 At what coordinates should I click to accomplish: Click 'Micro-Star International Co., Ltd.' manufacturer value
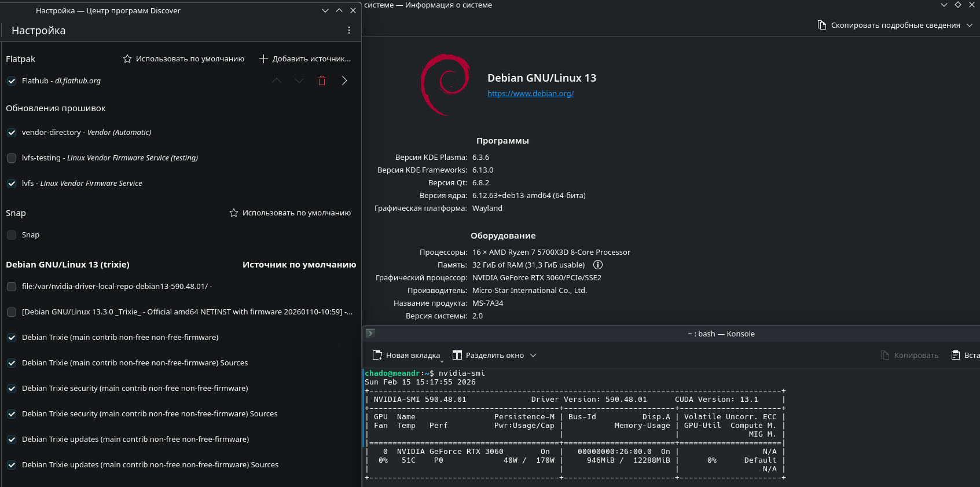pos(530,291)
